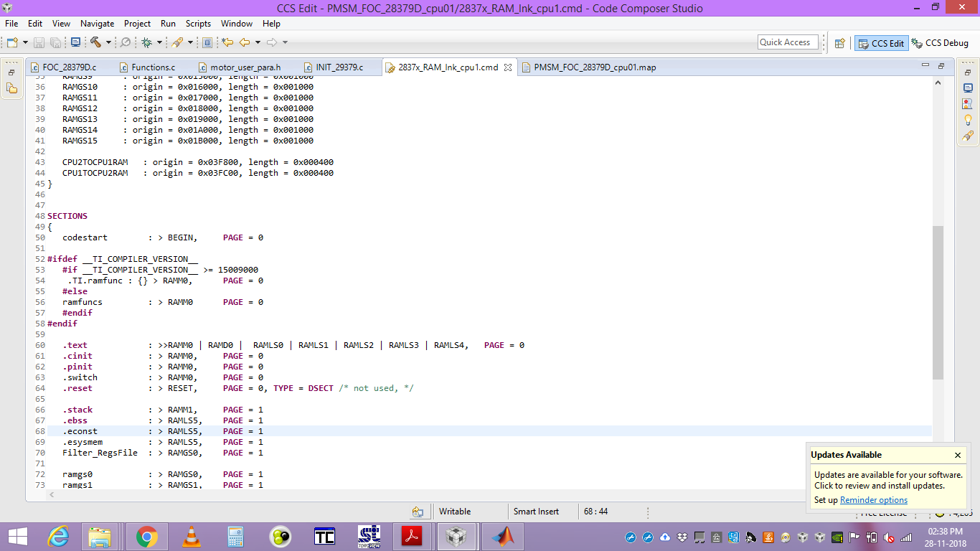
Task: Click the status bar icon left of Writable
Action: point(417,512)
